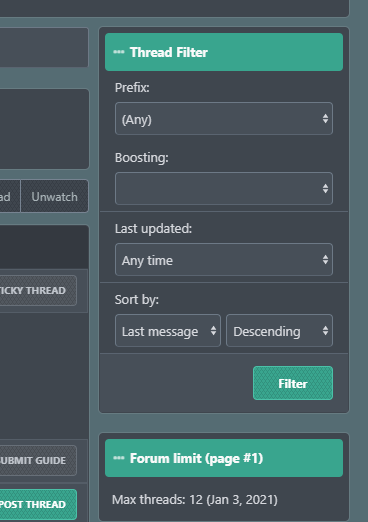368x522 pixels.
Task: Click the Thread Filter header title
Action: point(169,52)
